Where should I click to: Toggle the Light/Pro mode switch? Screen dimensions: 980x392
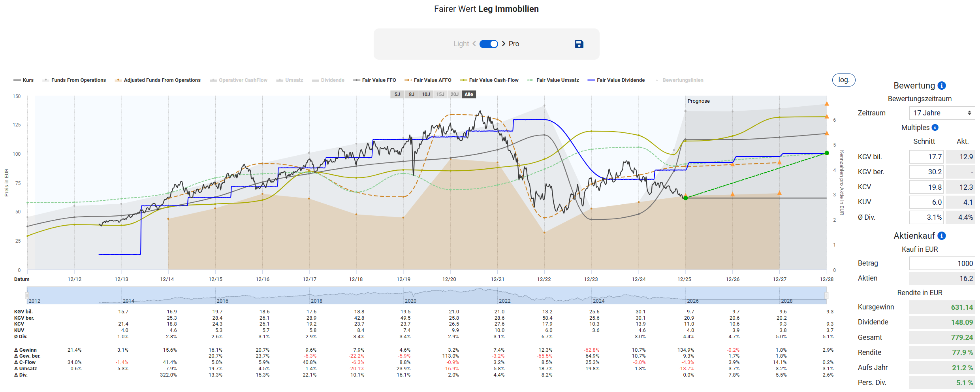coord(489,44)
